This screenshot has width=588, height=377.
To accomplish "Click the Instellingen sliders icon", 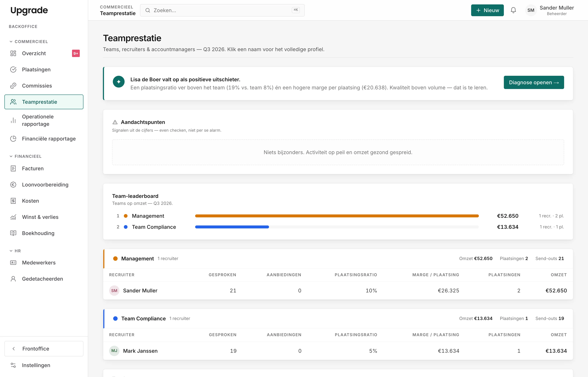I will (x=13, y=365).
